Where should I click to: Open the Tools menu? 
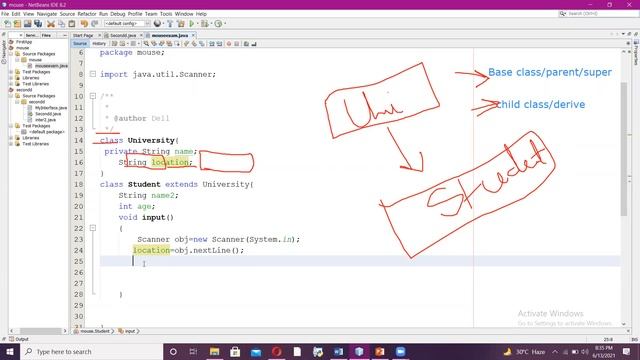[x=166, y=14]
